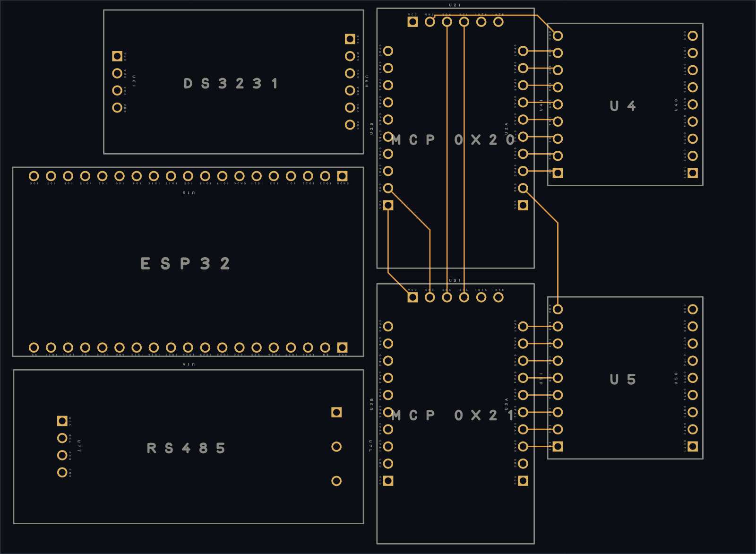Screen dimensions: 756x554
Task: Click the square pad on RS485 right header
Action: pyautogui.click(x=336, y=413)
